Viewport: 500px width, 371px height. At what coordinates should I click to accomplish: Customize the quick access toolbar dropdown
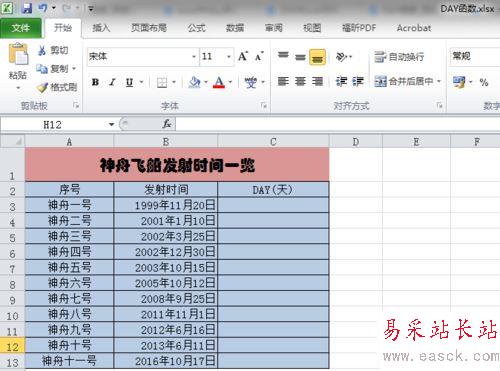[91, 8]
